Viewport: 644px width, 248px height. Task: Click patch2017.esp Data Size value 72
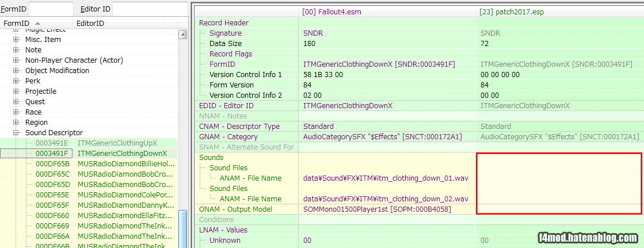(x=485, y=44)
